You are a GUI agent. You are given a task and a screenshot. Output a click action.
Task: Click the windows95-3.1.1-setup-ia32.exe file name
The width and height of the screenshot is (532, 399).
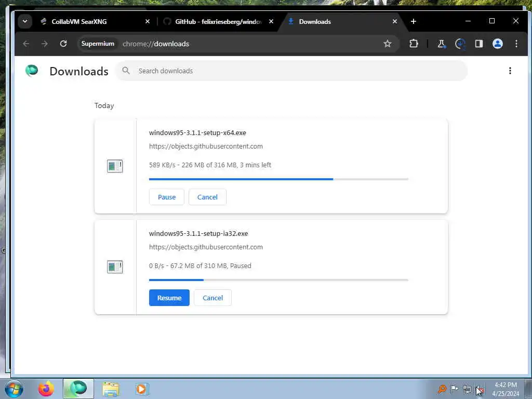(x=198, y=233)
